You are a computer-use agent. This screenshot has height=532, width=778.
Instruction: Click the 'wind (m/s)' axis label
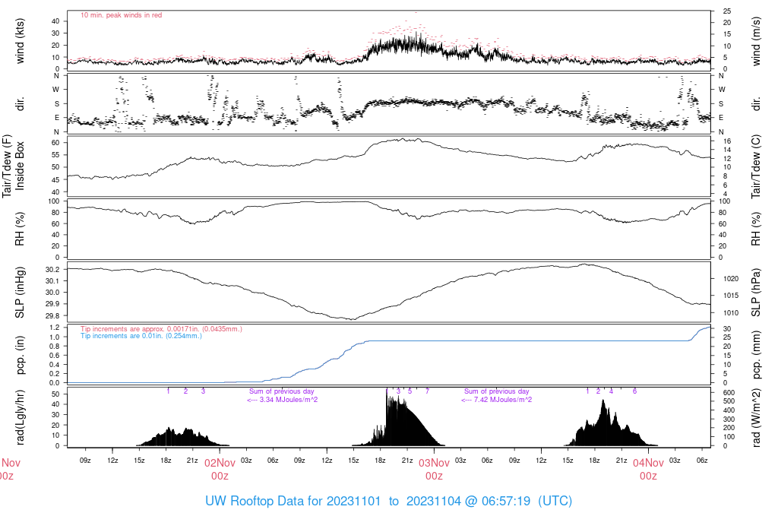(756, 41)
